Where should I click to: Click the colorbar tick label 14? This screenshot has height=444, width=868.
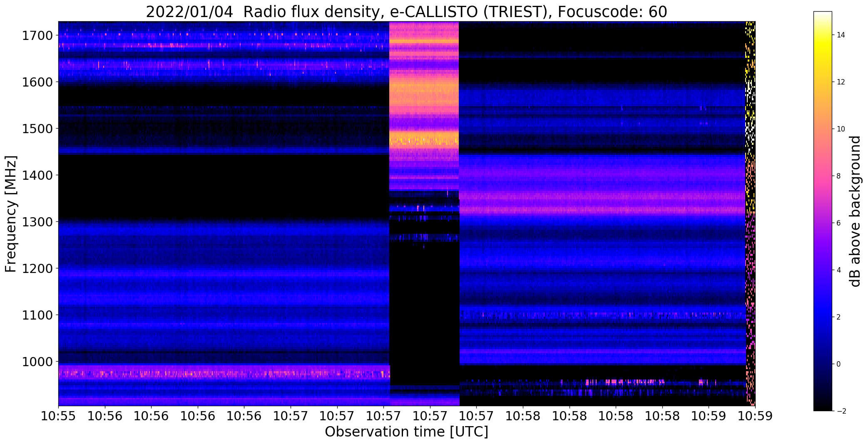pos(841,35)
